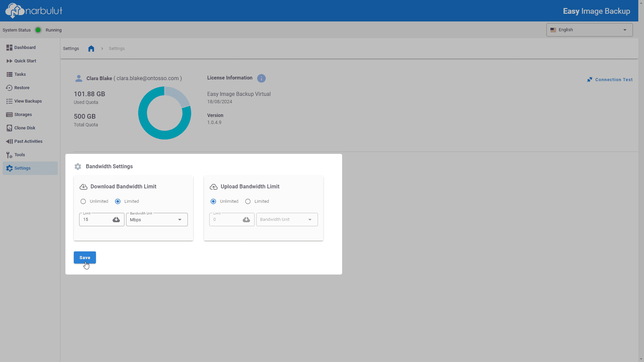Viewport: 644px width, 362px height.
Task: Save the bandwidth settings
Action: click(x=85, y=257)
